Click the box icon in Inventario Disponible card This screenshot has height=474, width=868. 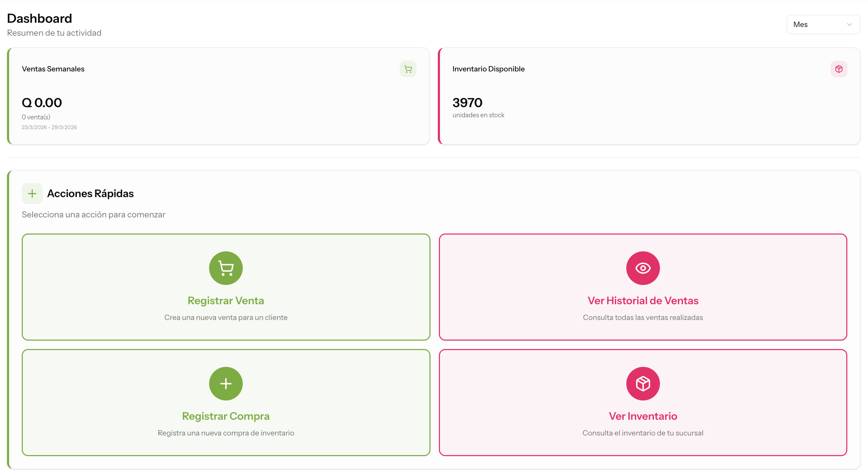click(x=839, y=69)
